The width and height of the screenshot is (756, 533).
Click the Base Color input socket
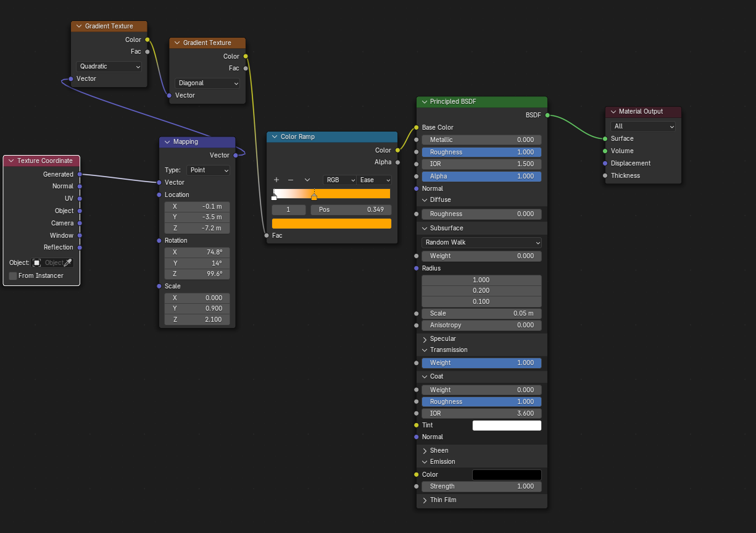417,127
